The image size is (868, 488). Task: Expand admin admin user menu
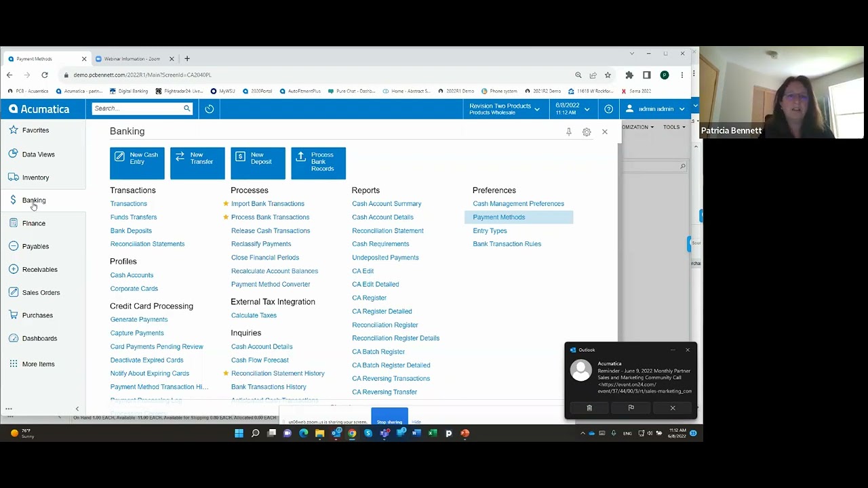tap(656, 108)
